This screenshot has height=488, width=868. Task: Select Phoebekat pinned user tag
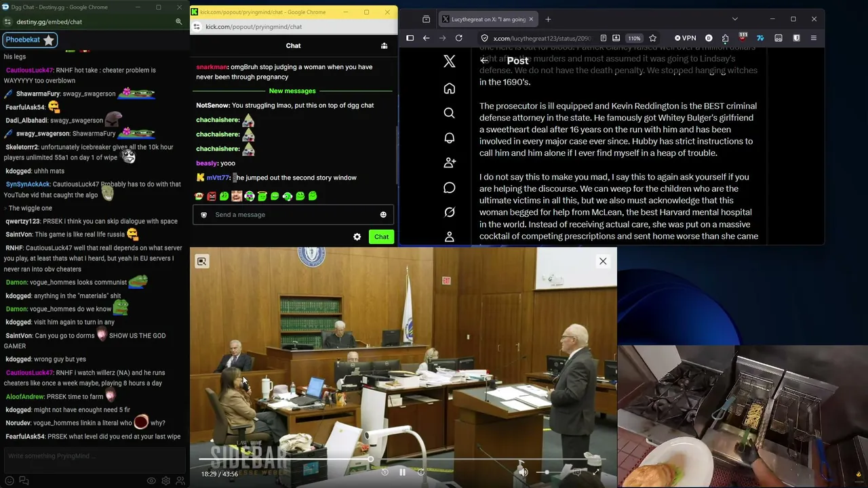coord(29,40)
